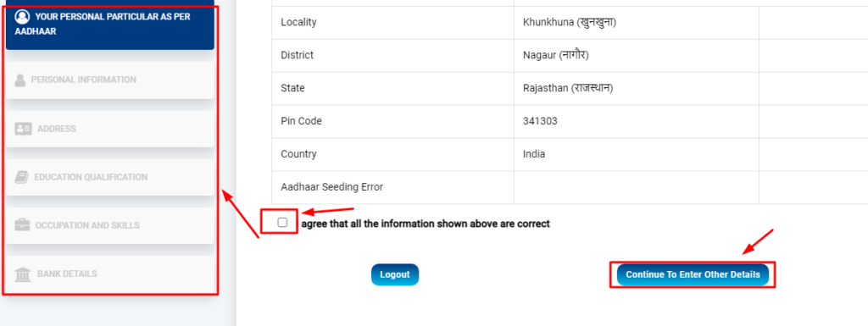Click the ID card icon beside Address
This screenshot has width=868, height=326.
pyautogui.click(x=23, y=129)
